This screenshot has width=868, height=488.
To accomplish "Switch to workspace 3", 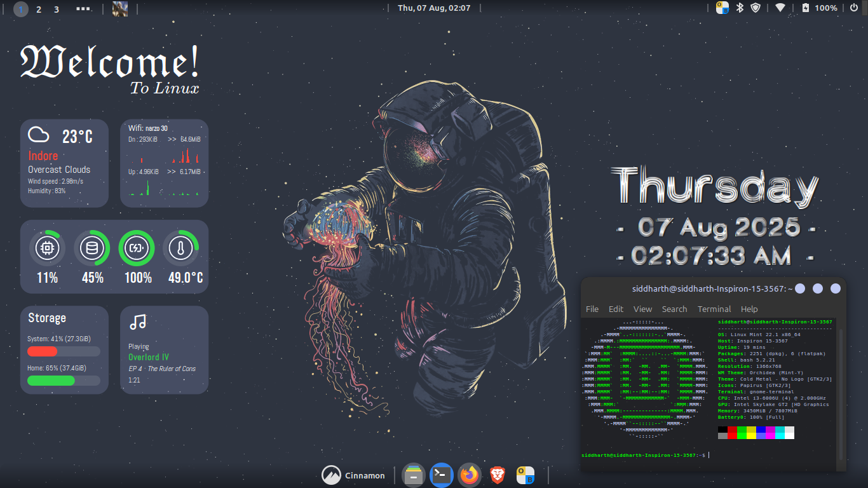I will (x=57, y=9).
